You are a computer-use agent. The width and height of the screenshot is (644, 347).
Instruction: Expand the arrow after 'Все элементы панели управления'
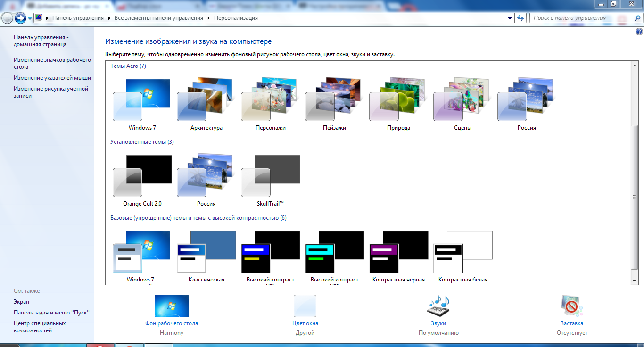click(x=209, y=18)
